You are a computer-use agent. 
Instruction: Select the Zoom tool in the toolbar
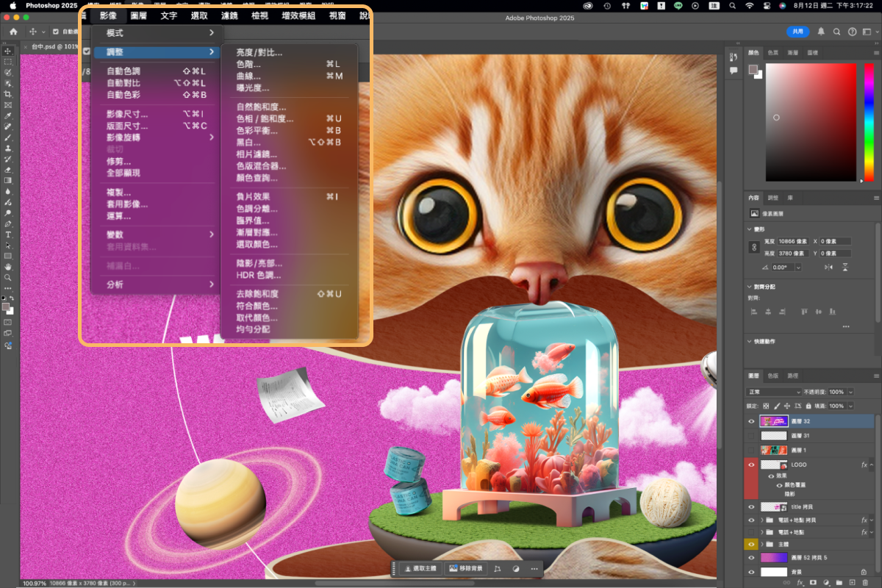pyautogui.click(x=8, y=278)
